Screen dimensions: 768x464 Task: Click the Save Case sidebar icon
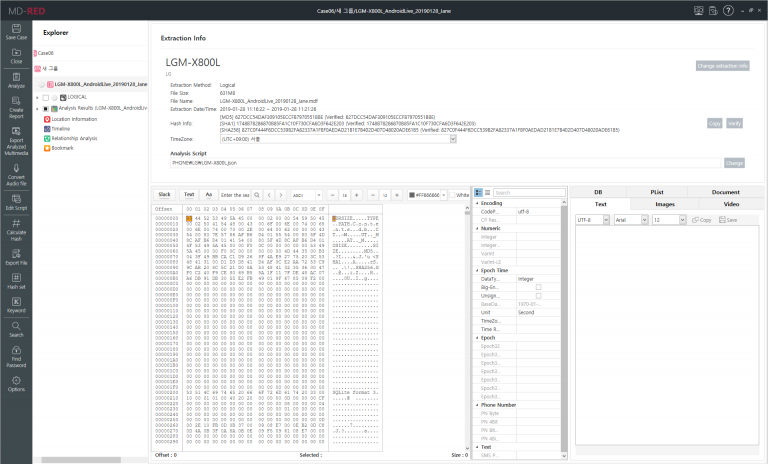[16, 32]
